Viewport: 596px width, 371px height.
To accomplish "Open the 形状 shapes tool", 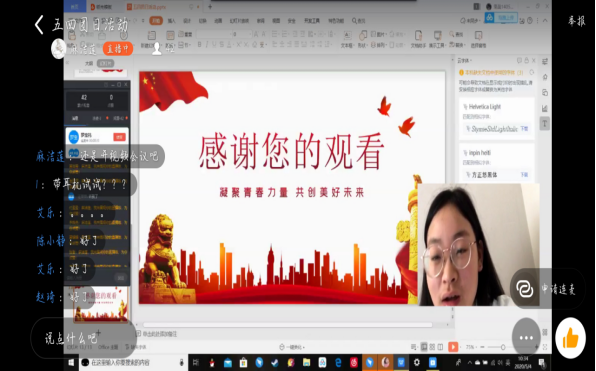I will 362,39.
